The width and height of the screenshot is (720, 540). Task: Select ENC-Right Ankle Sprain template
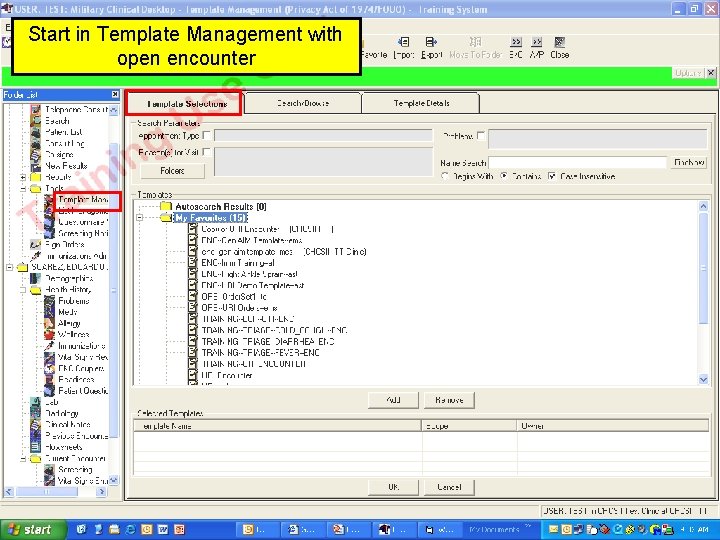[249, 274]
